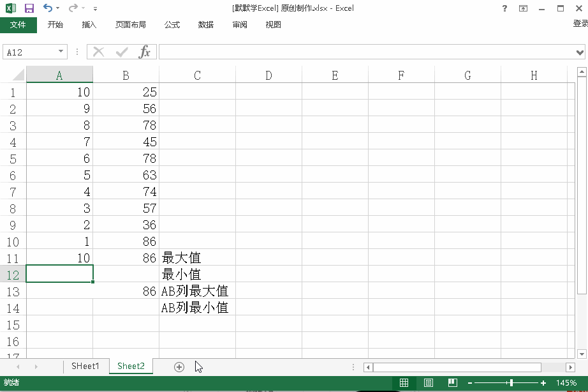Screen dimensions: 588x392
Task: Open Excel Help with the question mark icon
Action: point(504,8)
